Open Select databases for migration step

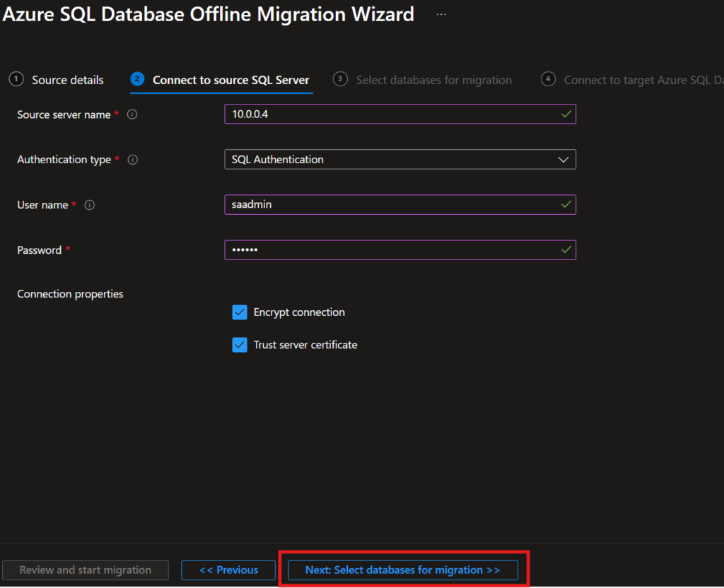tap(433, 80)
